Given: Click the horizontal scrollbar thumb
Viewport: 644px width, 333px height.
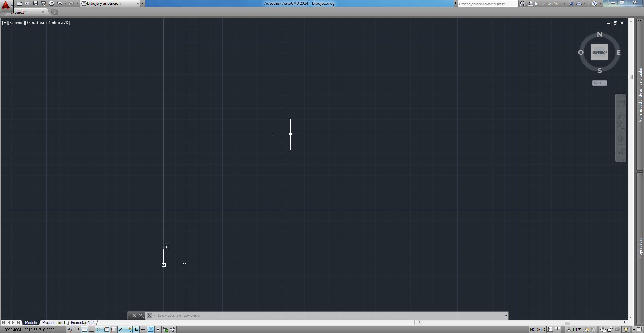Looking at the screenshot, I should [567, 322].
